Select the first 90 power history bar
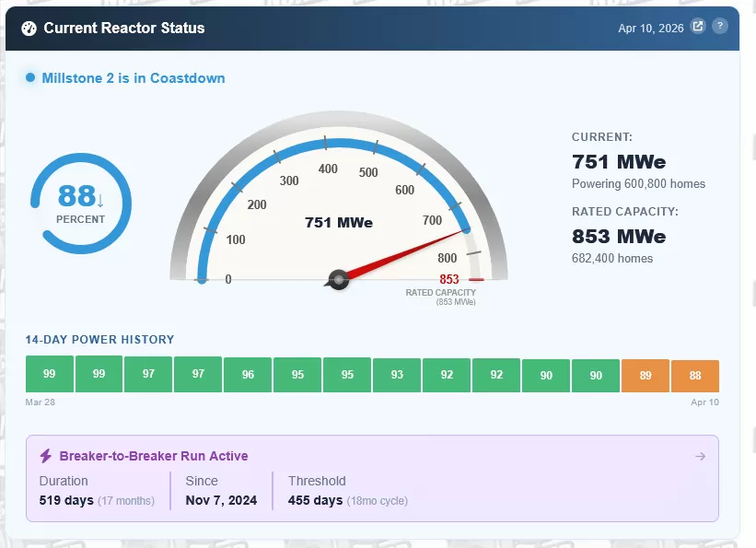756x548 pixels. [x=546, y=375]
